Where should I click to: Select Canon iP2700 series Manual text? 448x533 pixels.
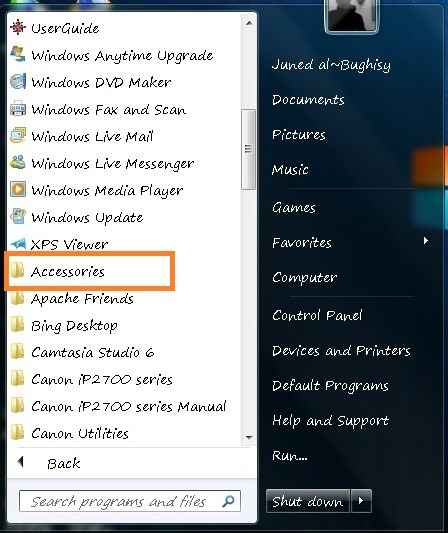pyautogui.click(x=129, y=407)
